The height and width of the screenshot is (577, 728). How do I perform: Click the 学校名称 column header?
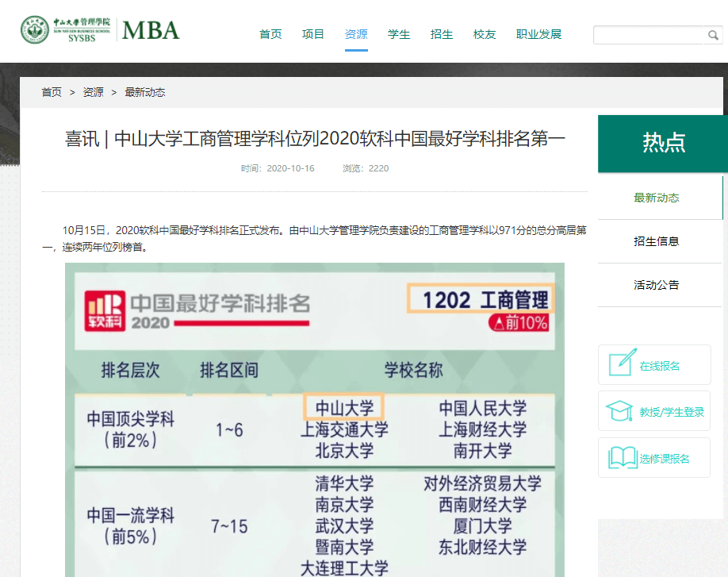(413, 370)
